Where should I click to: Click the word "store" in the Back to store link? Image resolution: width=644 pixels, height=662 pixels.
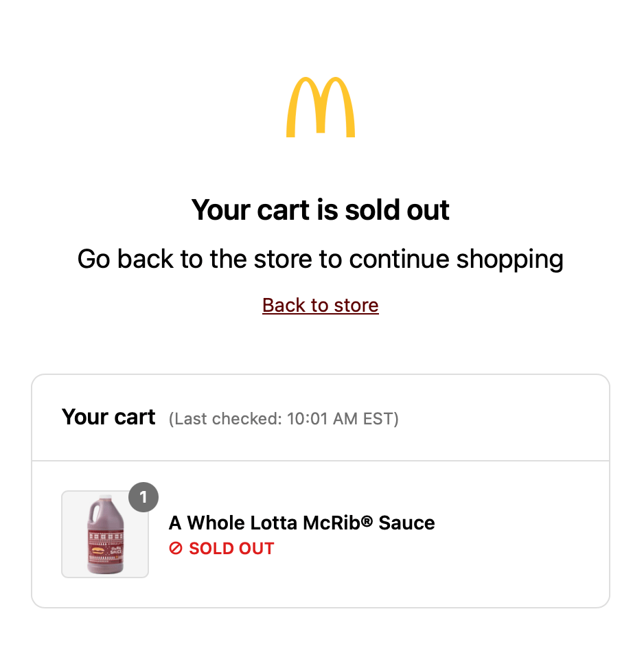(356, 305)
